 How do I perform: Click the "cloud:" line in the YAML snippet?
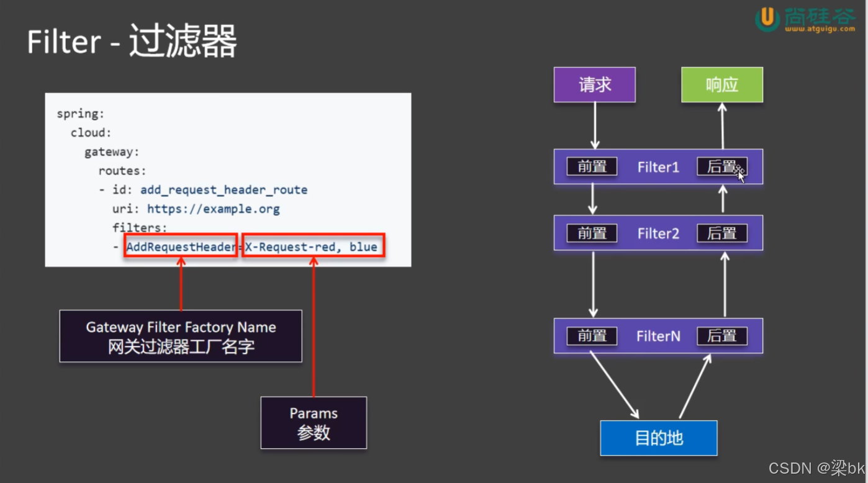coord(91,133)
